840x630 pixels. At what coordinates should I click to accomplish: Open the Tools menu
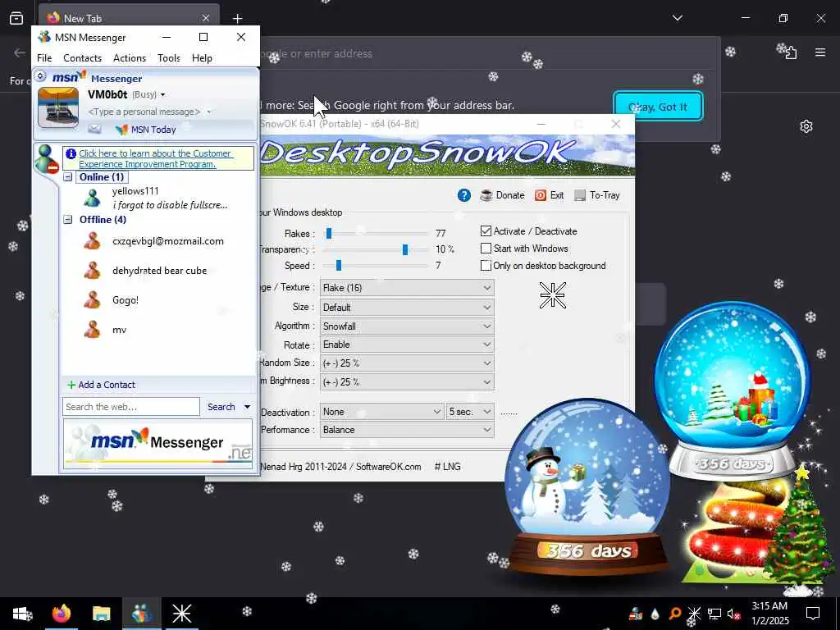click(169, 58)
